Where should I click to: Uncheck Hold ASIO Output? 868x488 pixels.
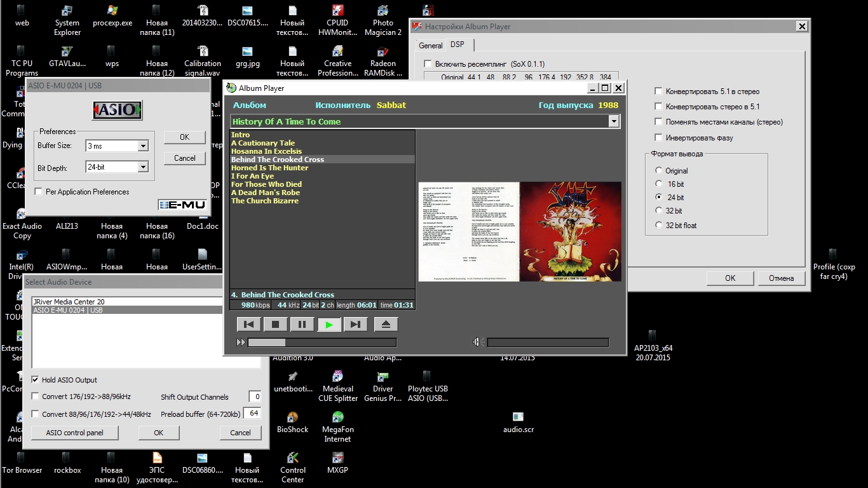(x=36, y=380)
